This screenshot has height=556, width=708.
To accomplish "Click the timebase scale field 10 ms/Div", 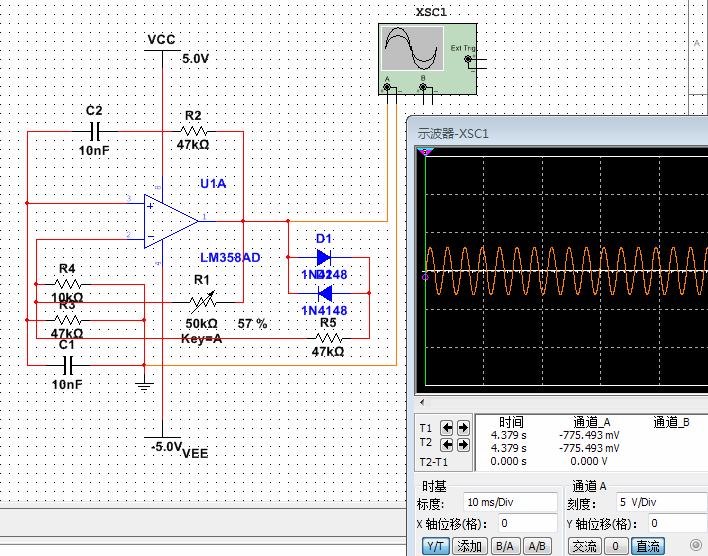I will coord(510,502).
